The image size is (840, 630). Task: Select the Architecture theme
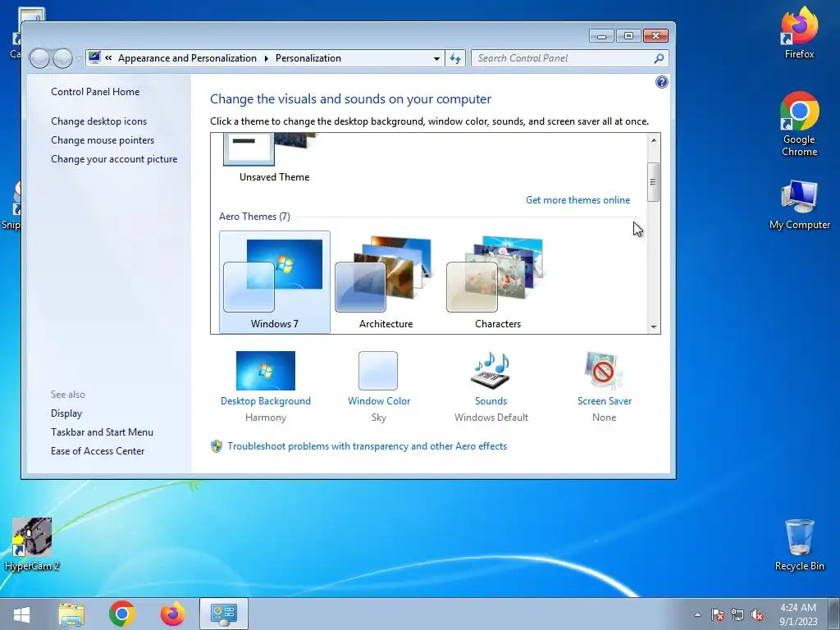click(386, 282)
